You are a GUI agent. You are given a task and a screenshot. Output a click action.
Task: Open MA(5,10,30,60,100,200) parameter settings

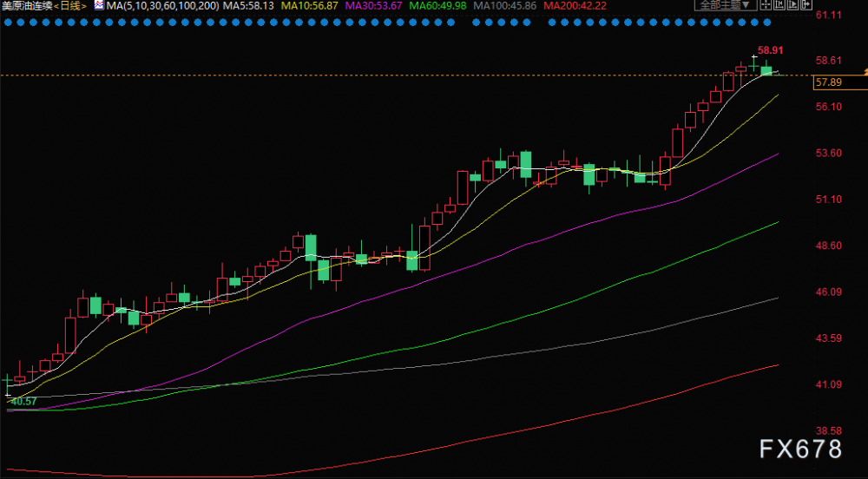163,6
